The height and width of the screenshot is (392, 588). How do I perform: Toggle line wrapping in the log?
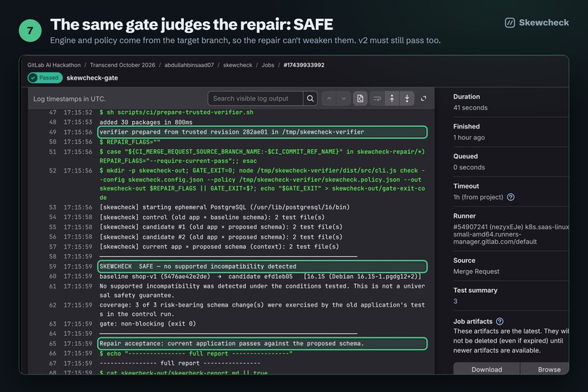point(377,99)
